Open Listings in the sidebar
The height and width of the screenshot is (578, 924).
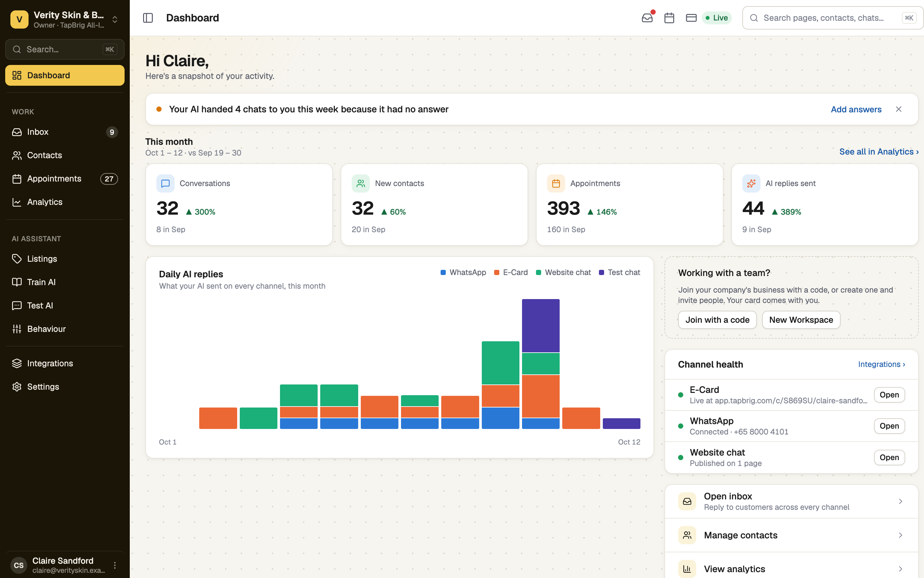click(x=65, y=259)
